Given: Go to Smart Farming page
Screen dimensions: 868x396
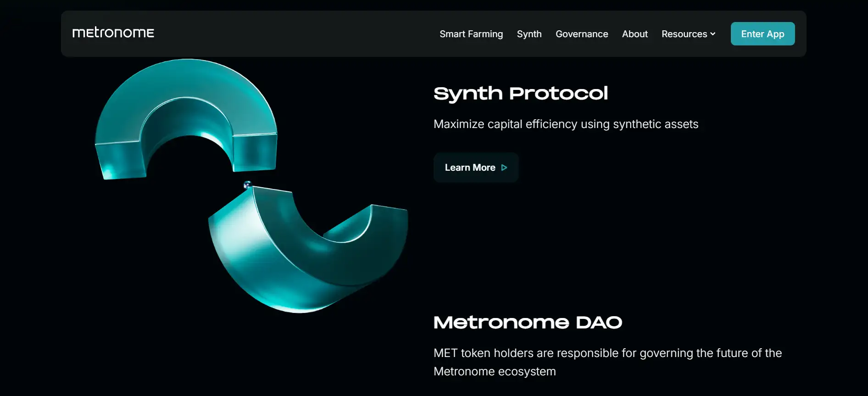Looking at the screenshot, I should click(x=471, y=34).
